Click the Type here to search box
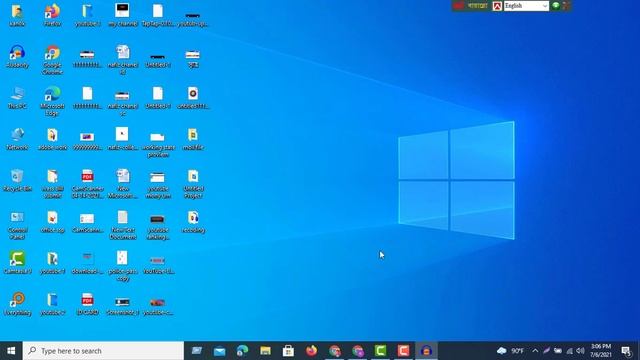The width and height of the screenshot is (640, 360). coord(103,351)
